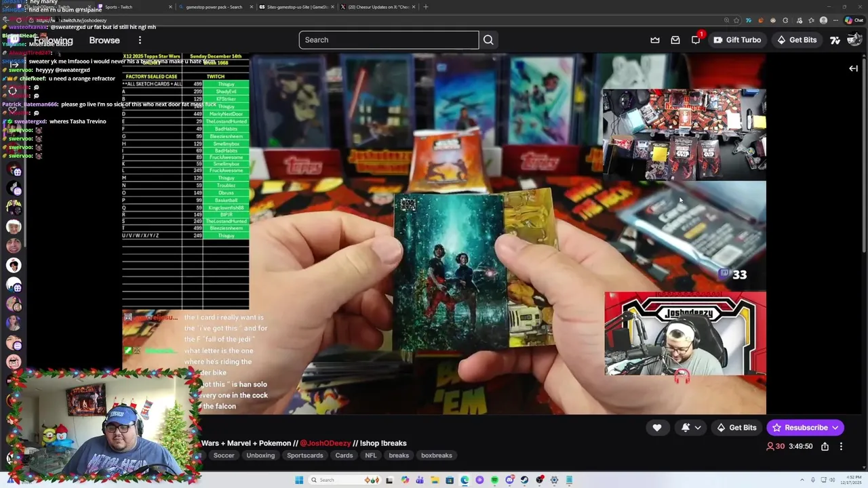This screenshot has height=488, width=868.
Task: Click chat message 'wheres Tasha Trevino'
Action: click(78, 121)
